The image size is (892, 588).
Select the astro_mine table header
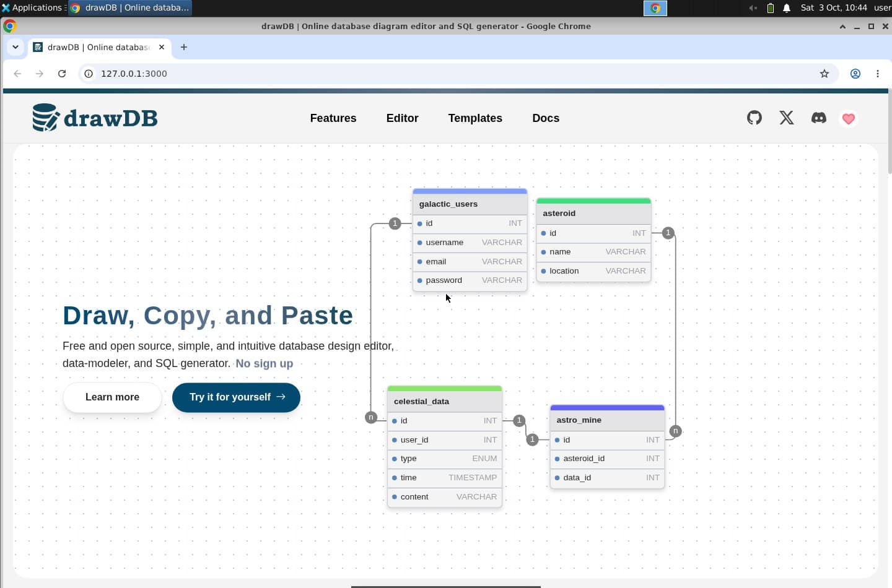point(607,420)
